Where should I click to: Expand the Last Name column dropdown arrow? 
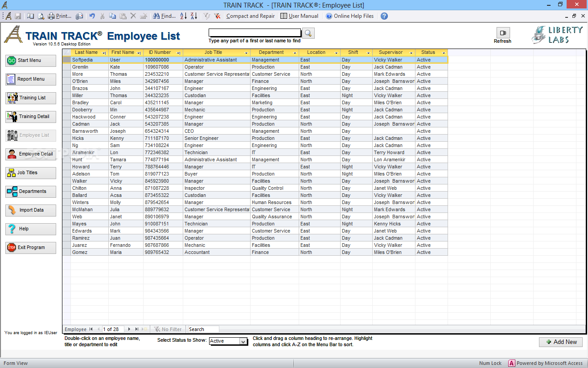point(104,53)
